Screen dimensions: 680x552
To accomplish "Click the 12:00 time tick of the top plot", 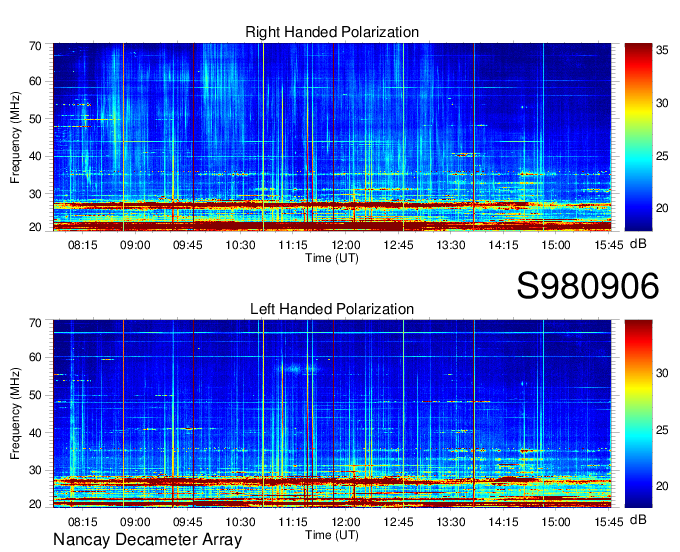I will pyautogui.click(x=346, y=245).
